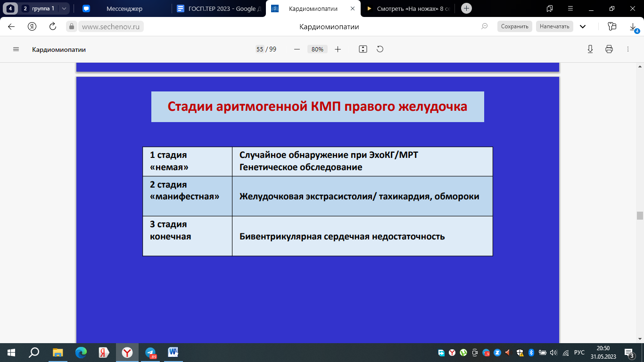
Task: Zoom in with the plus button
Action: (x=338, y=49)
